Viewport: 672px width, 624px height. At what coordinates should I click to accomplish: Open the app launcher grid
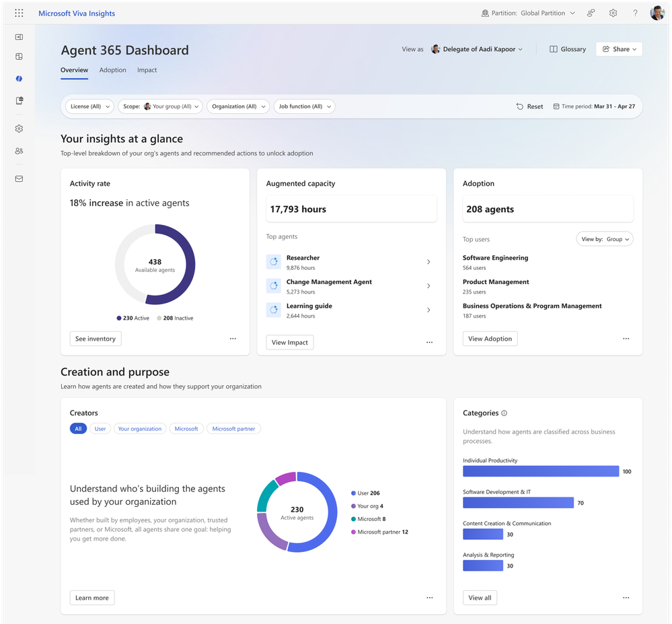19,13
